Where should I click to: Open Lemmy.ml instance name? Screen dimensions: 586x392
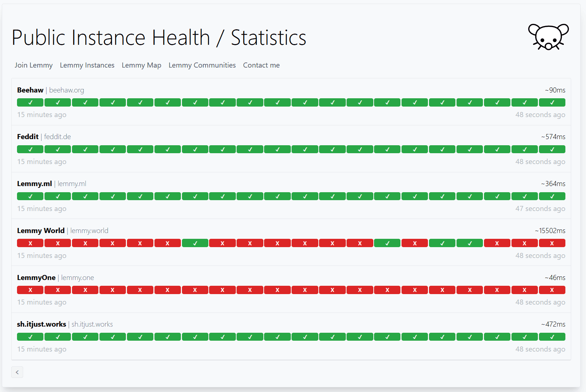(35, 184)
